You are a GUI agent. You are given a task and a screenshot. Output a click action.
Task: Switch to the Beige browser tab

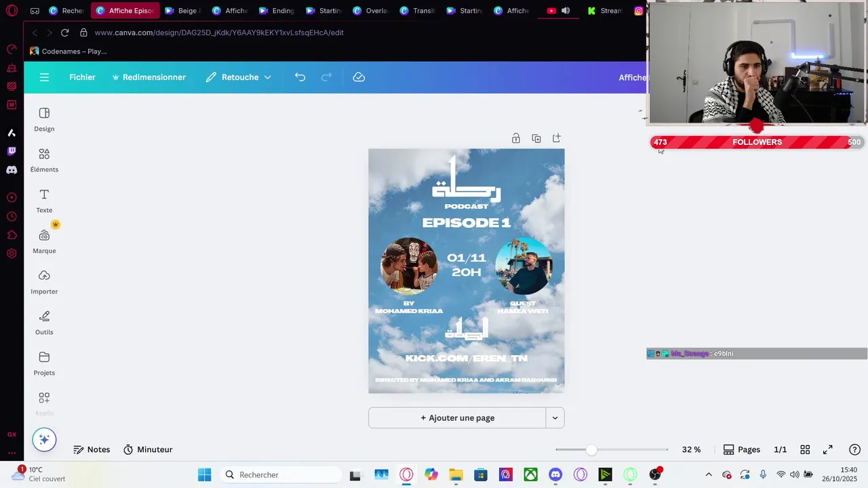(183, 11)
